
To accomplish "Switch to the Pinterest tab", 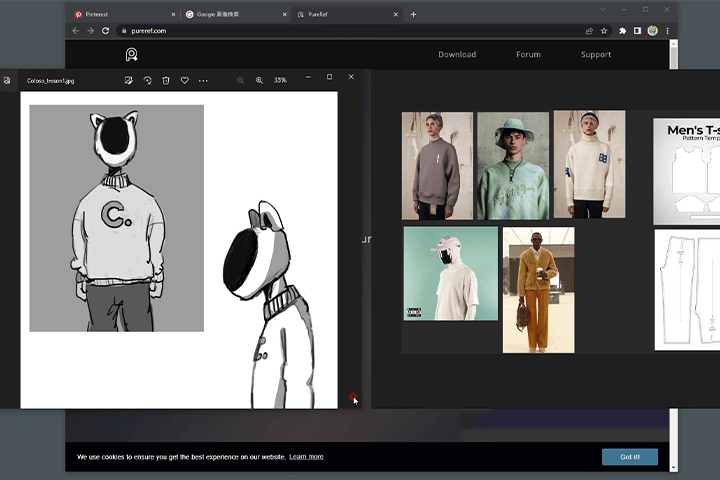I will (124, 14).
